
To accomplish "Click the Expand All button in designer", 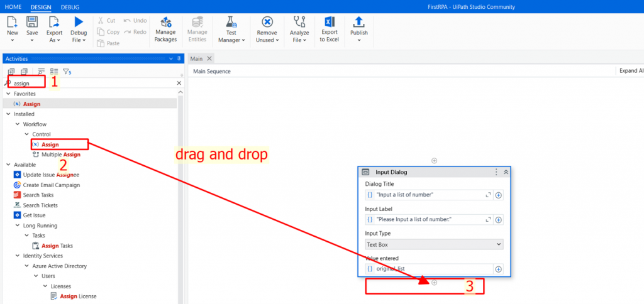I will tap(631, 71).
